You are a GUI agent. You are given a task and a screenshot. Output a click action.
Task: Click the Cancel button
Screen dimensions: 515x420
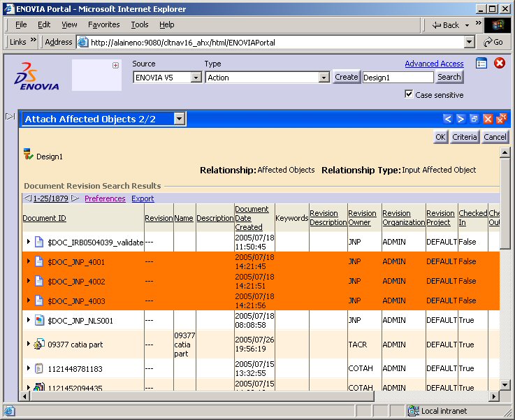pyautogui.click(x=495, y=137)
